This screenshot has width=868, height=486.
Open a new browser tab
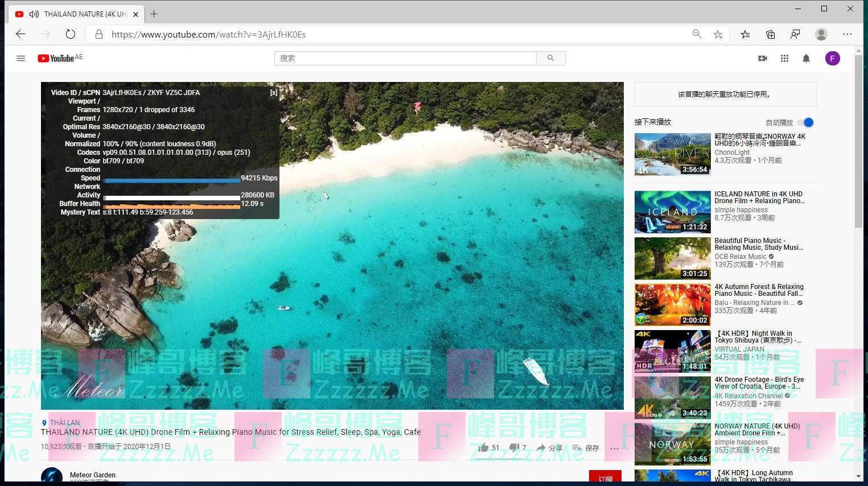point(154,14)
